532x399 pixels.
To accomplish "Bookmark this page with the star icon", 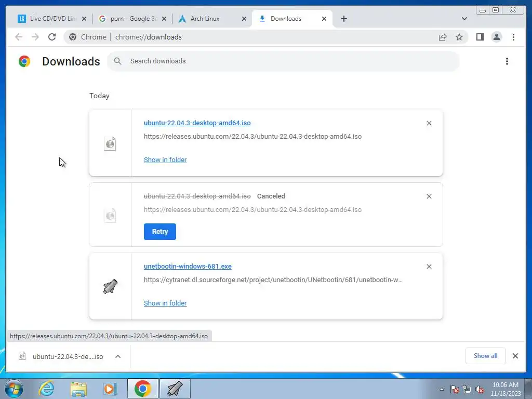I will (x=459, y=37).
